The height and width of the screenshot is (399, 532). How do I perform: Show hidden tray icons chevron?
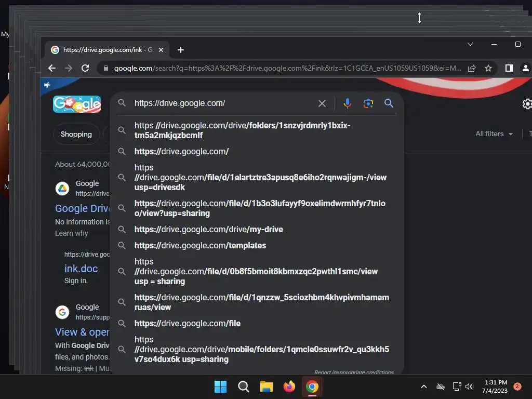(424, 387)
